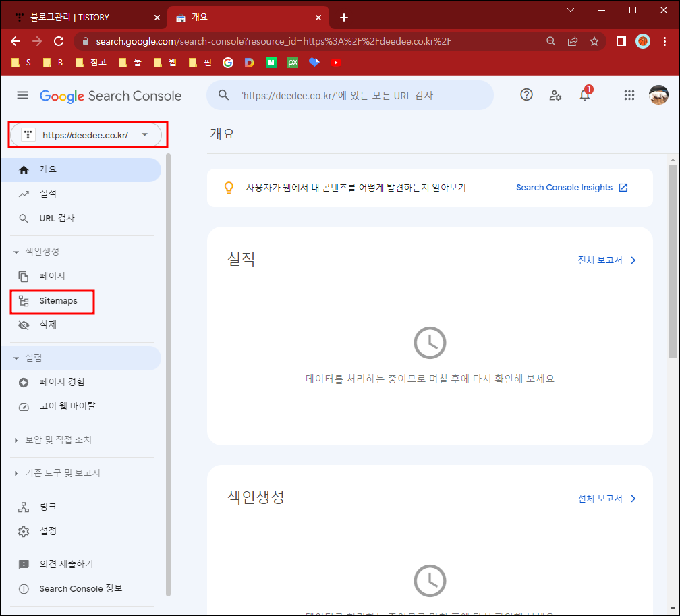The width and height of the screenshot is (680, 616).
Task: Click the add users person icon
Action: pyautogui.click(x=555, y=95)
